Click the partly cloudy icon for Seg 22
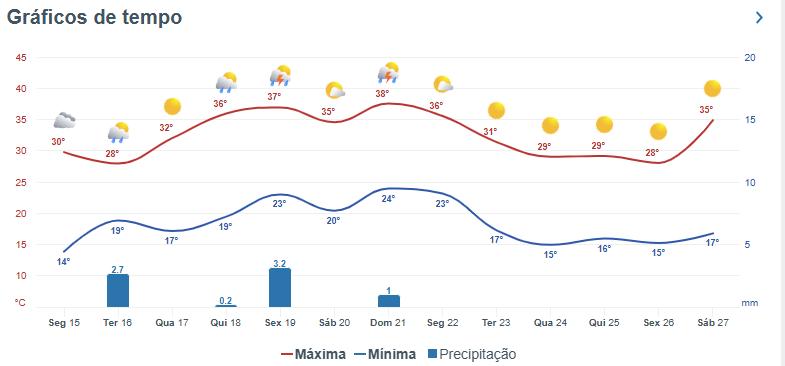Image resolution: width=785 pixels, height=366 pixels. click(x=443, y=85)
